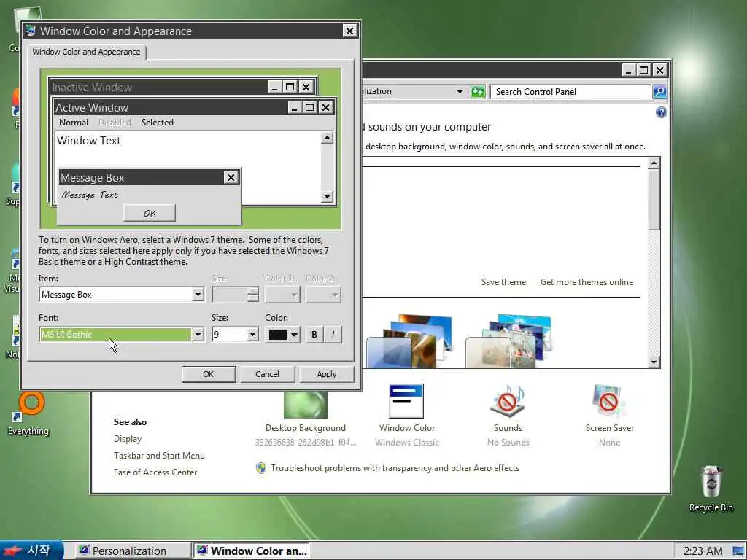
Task: Click the clock showing 2:23 AM
Action: (x=703, y=551)
